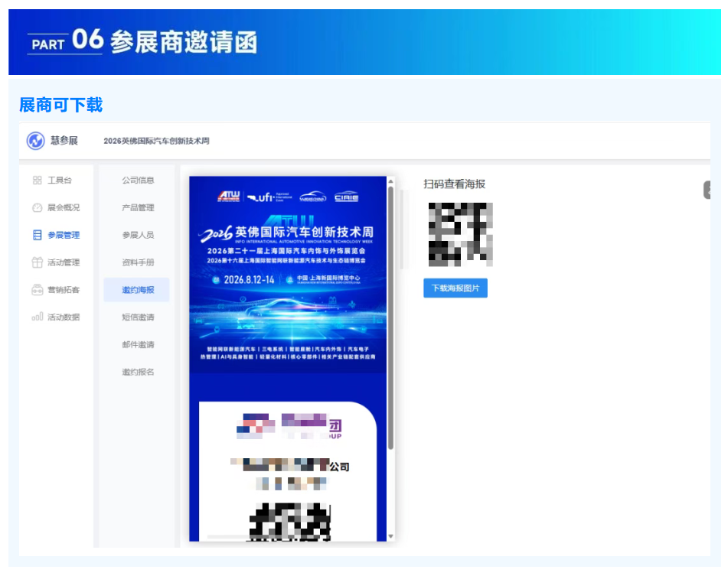
Task: Go to 活动管理 section
Action: coord(64,262)
